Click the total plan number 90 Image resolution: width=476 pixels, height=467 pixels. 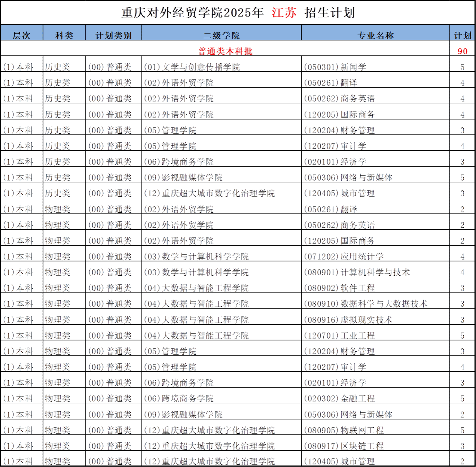point(463,51)
